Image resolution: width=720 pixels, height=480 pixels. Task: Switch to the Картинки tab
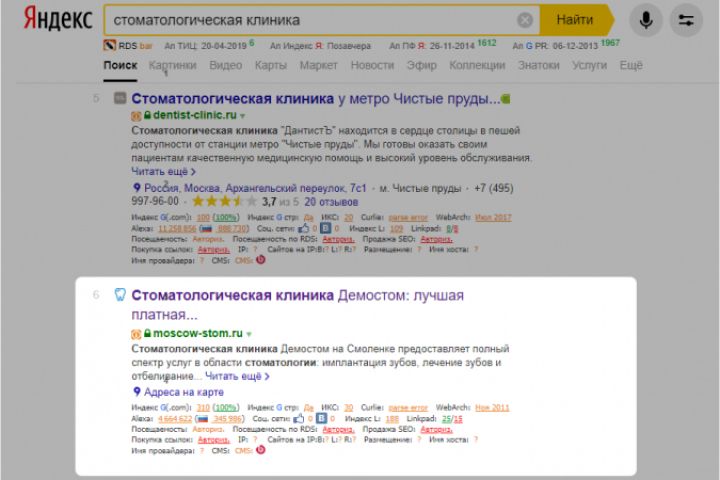click(x=173, y=65)
